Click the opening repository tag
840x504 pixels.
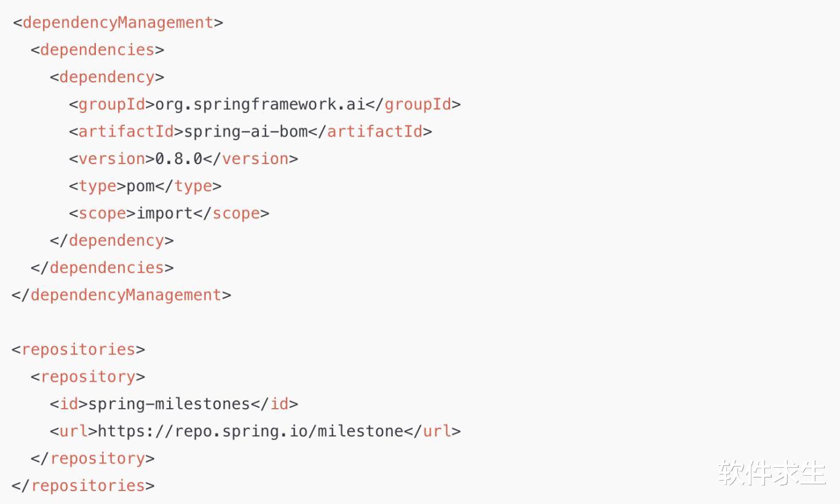coord(88,376)
